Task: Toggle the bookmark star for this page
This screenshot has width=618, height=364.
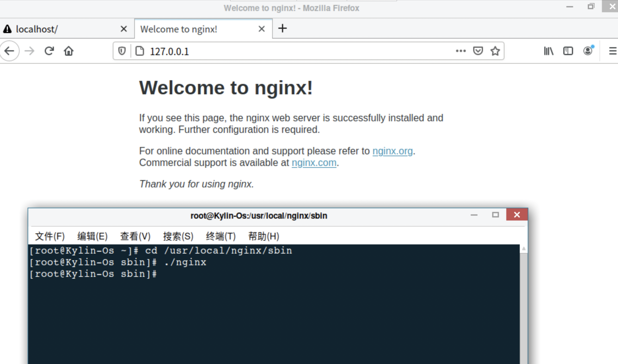Action: [x=495, y=51]
